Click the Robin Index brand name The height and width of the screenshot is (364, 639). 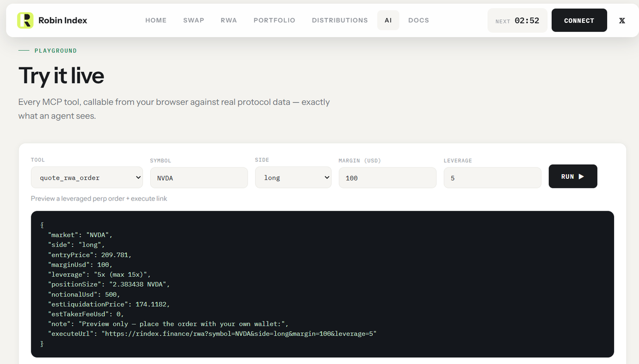click(x=63, y=20)
